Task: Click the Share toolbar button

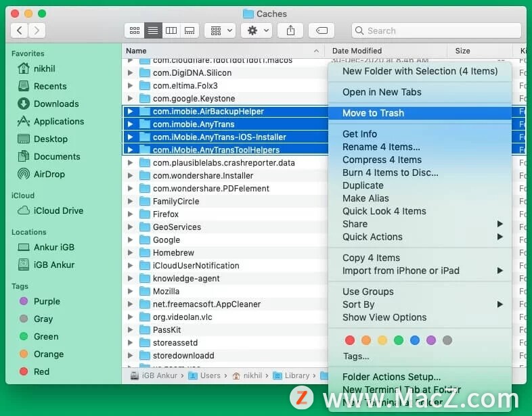Action: 290,31
